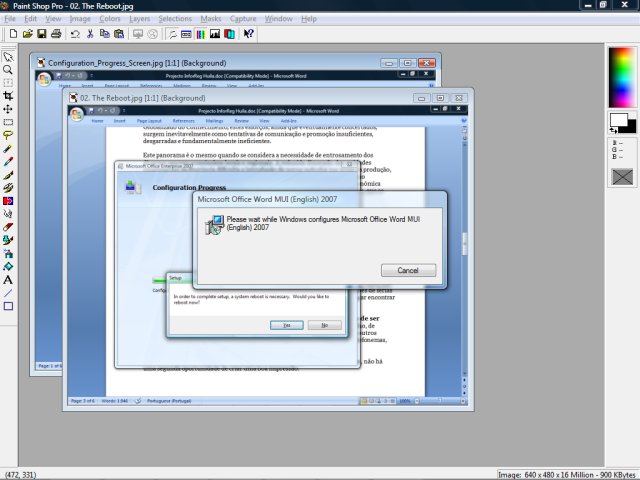640x480 pixels.
Task: Select the Crop tool
Action: point(8,96)
